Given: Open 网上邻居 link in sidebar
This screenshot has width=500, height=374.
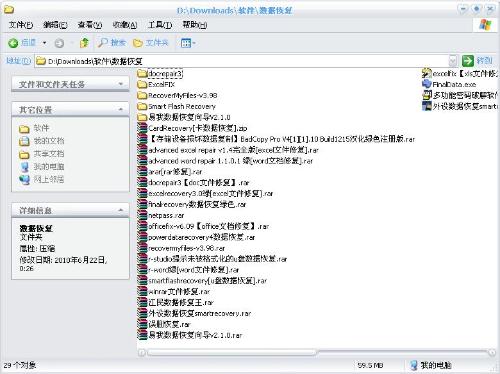Looking at the screenshot, I should coord(42,179).
